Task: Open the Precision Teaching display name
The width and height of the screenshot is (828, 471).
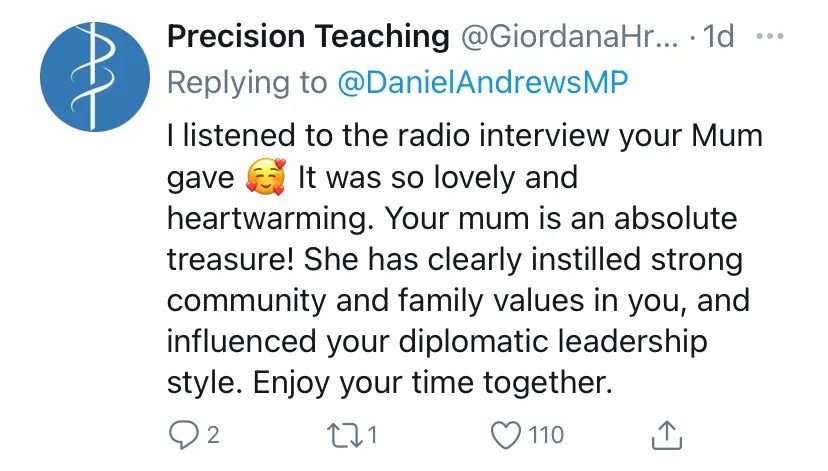Action: (308, 36)
